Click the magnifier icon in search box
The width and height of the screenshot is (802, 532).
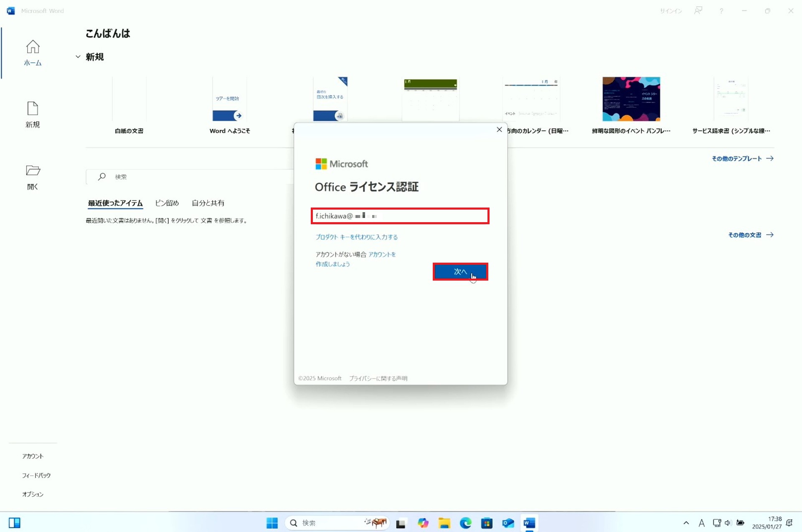(x=102, y=177)
